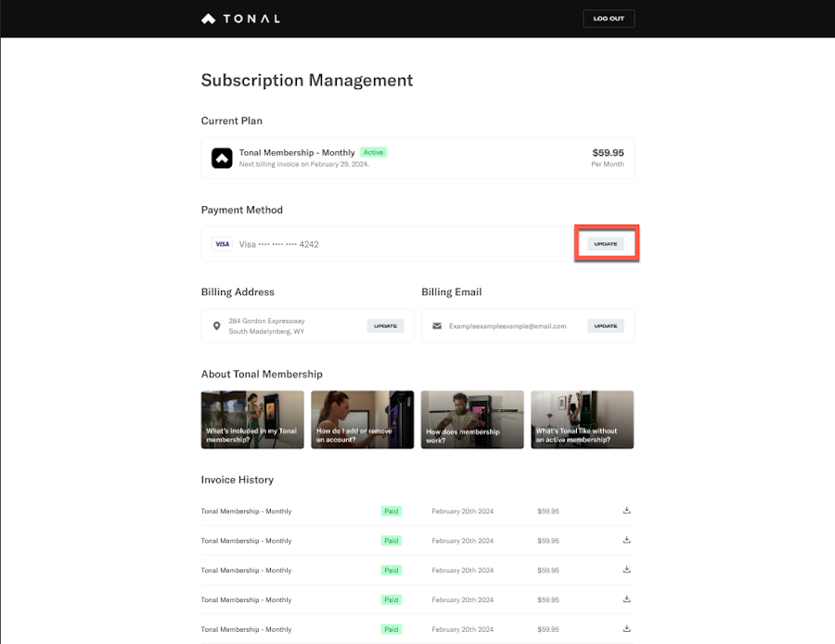Image resolution: width=835 pixels, height=644 pixels.
Task: Open "What's Tonal like without an active membership?" card
Action: pyautogui.click(x=582, y=419)
